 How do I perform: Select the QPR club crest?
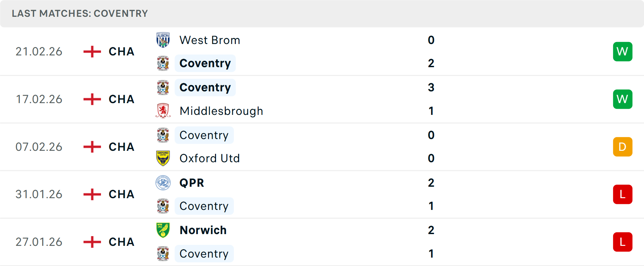pos(163,183)
